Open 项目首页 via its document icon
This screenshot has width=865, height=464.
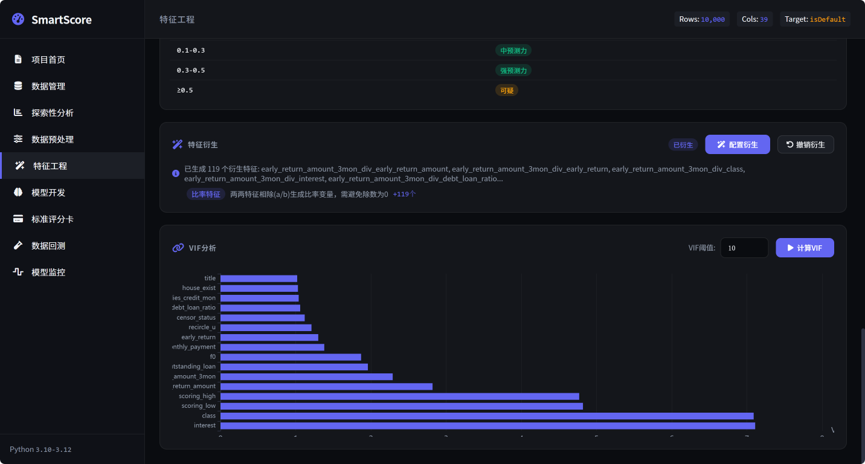[18, 59]
